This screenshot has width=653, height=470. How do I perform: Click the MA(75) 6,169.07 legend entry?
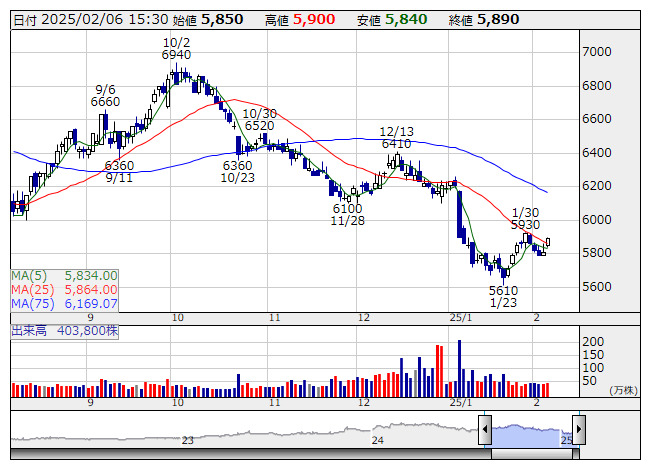tap(65, 304)
